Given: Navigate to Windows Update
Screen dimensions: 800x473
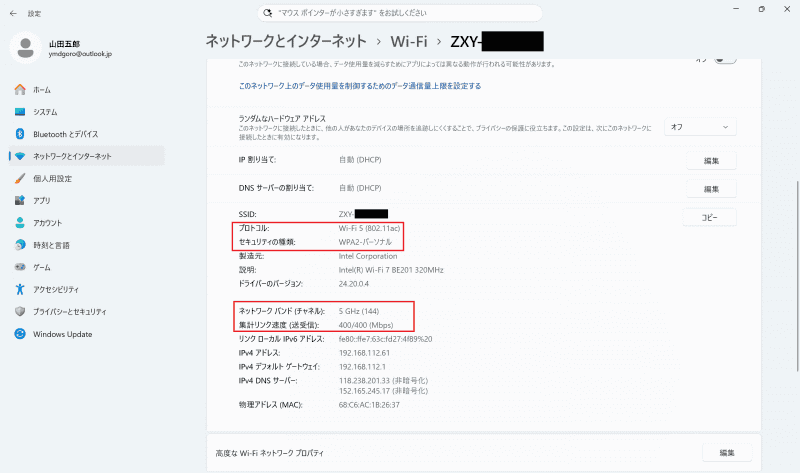Looking at the screenshot, I should (87, 334).
